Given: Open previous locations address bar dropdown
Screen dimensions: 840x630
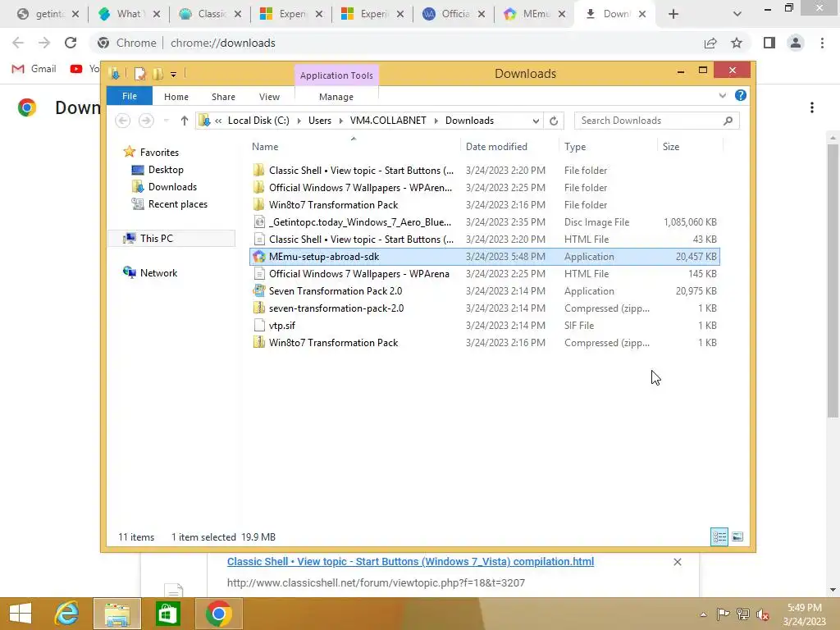Looking at the screenshot, I should click(535, 121).
